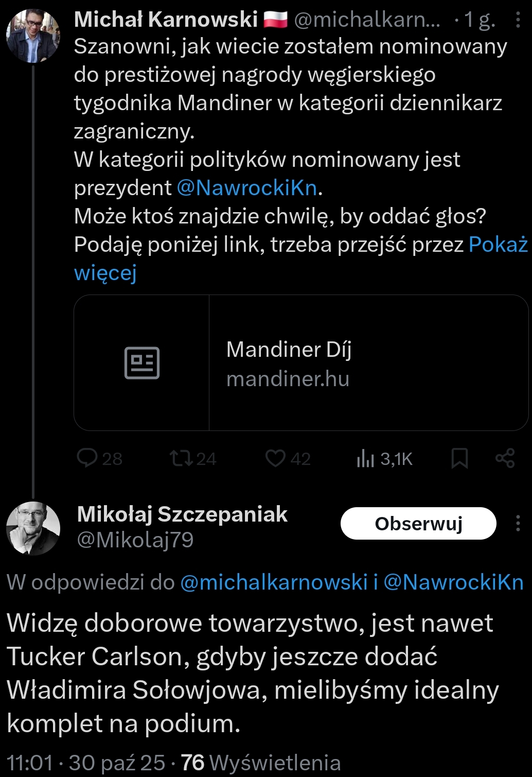Follow Mikołaj Szczepaniak with Obserwuj button
The height and width of the screenshot is (777, 532).
click(x=418, y=523)
